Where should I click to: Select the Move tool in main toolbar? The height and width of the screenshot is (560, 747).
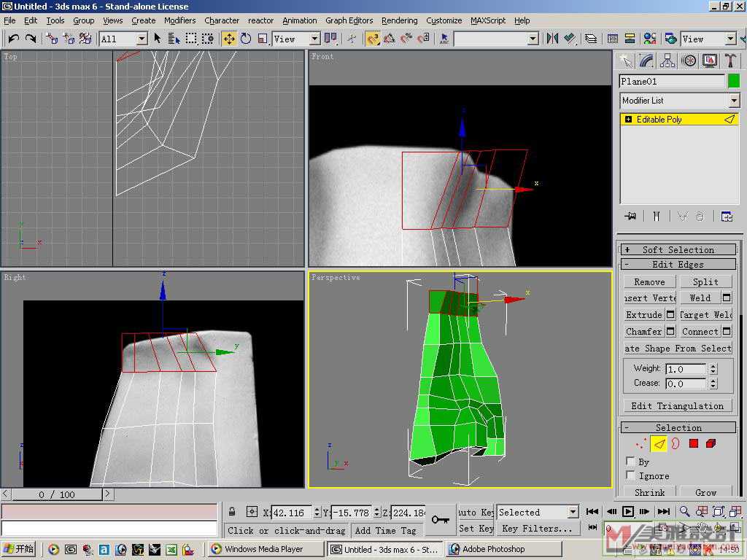(229, 39)
